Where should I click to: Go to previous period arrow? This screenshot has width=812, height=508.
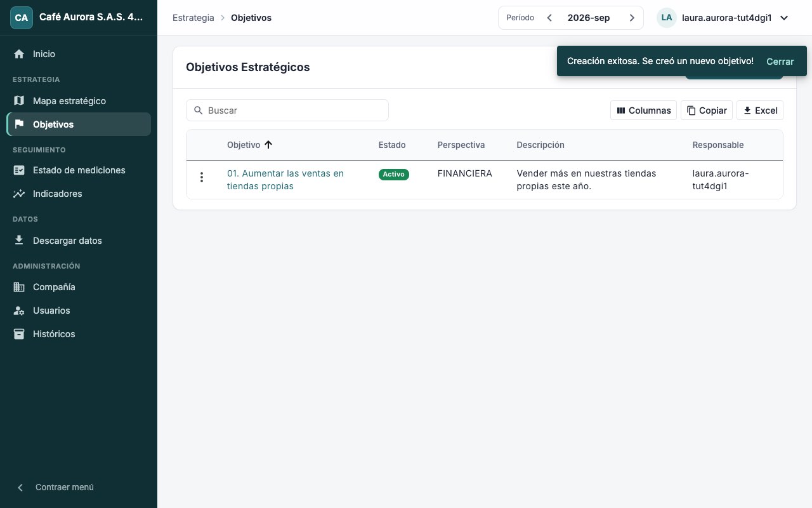click(549, 18)
